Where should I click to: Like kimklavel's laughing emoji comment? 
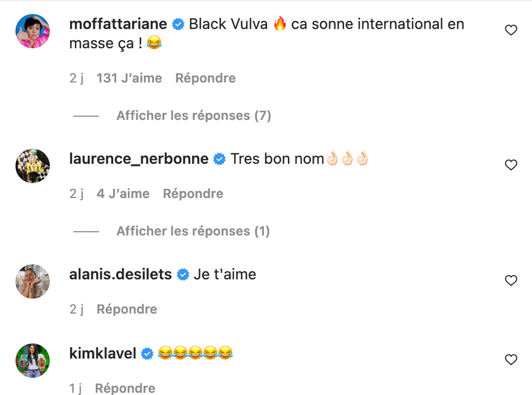click(x=511, y=360)
